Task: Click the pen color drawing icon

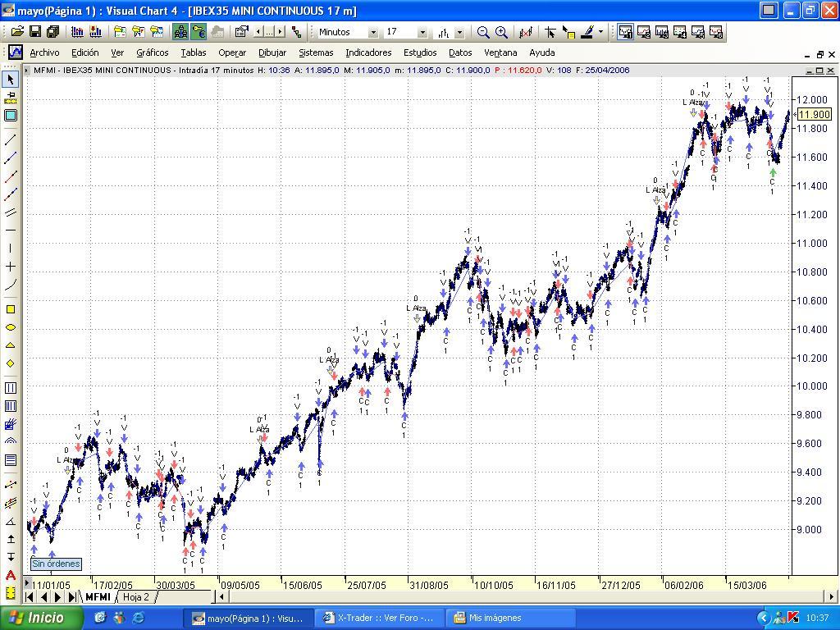Action: point(587,32)
